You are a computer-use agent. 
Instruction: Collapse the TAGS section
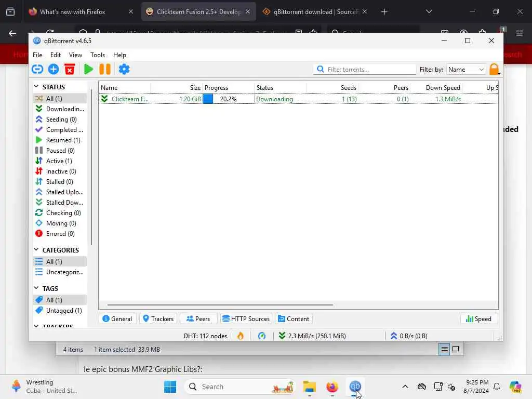coord(36,288)
